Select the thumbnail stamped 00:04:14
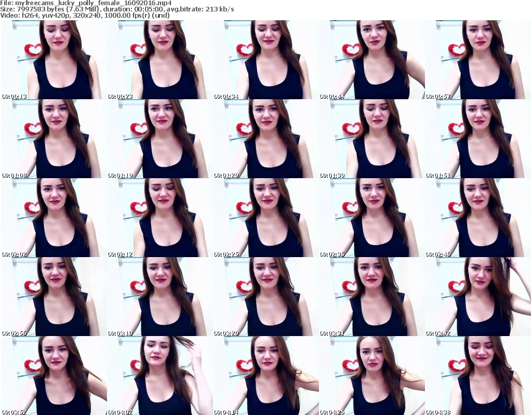This screenshot has height=415, width=532. [265, 376]
